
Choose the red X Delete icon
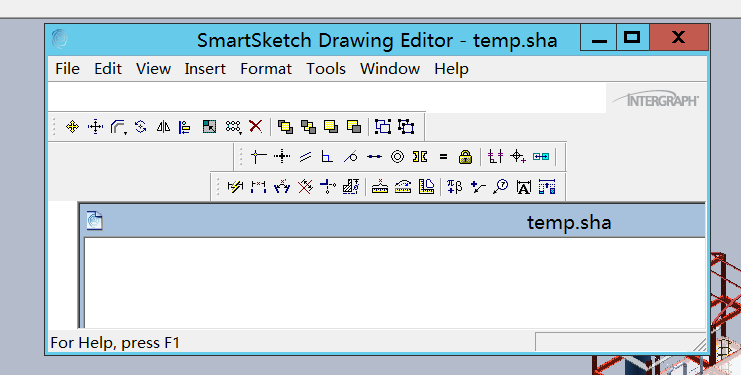(x=256, y=127)
